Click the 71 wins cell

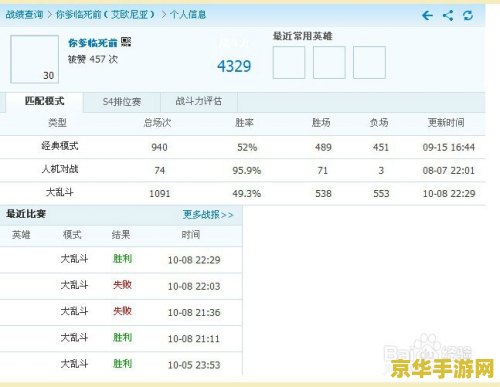323,171
